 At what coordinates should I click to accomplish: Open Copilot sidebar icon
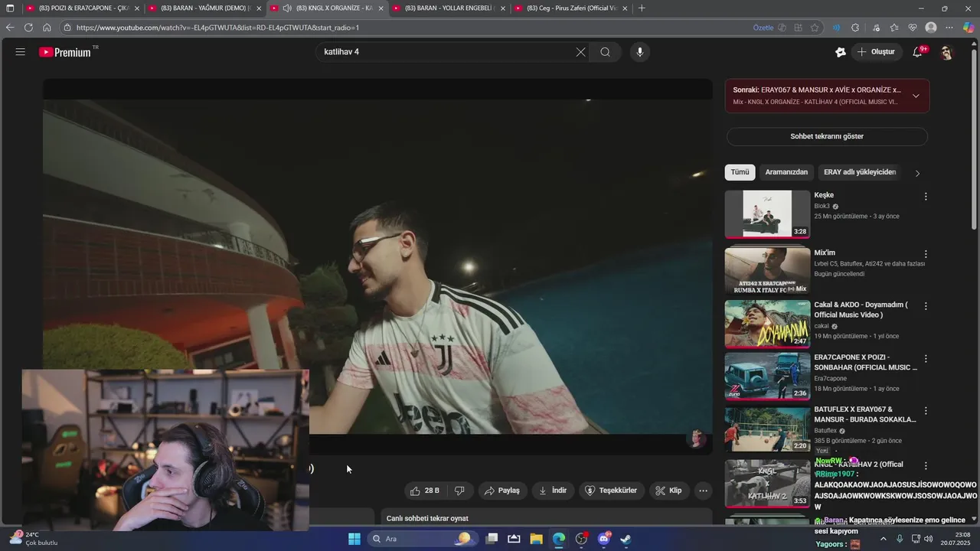969,28
